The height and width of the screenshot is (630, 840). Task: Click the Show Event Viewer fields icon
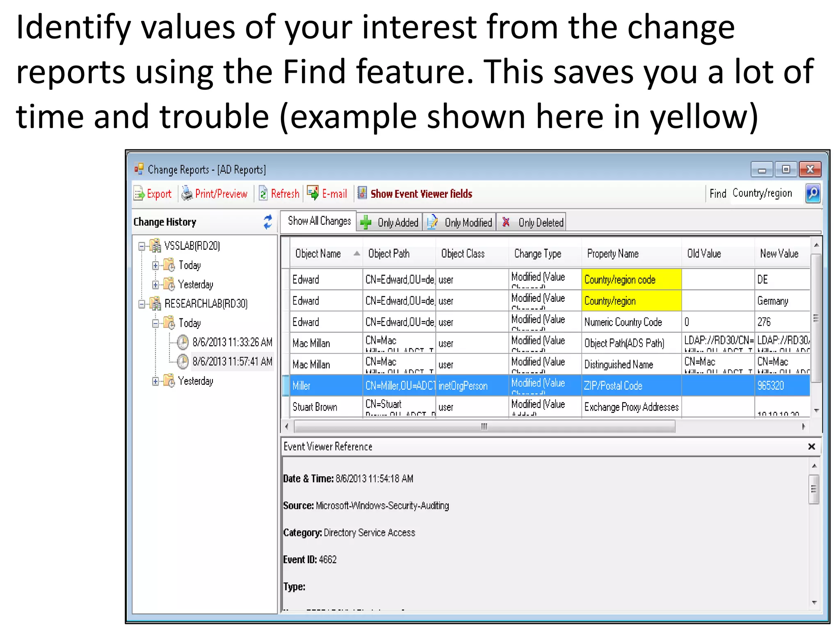pyautogui.click(x=362, y=193)
